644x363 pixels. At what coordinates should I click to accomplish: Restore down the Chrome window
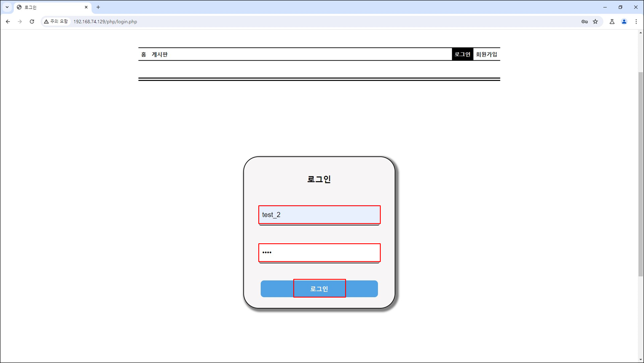[x=620, y=7]
